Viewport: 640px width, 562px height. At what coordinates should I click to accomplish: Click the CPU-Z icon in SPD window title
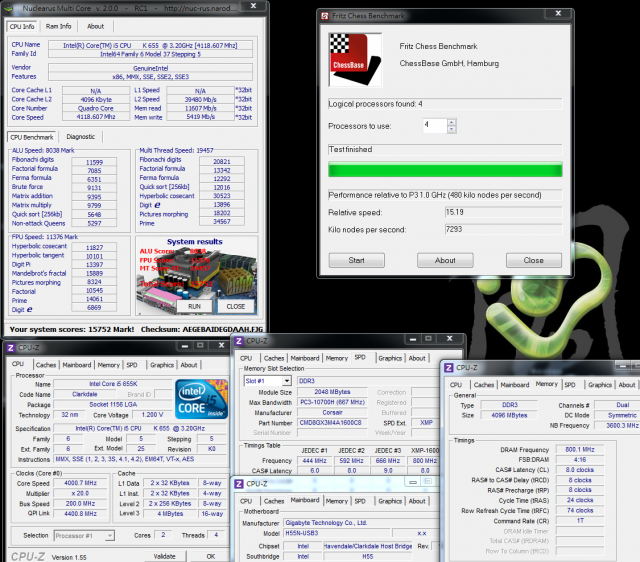[239, 341]
